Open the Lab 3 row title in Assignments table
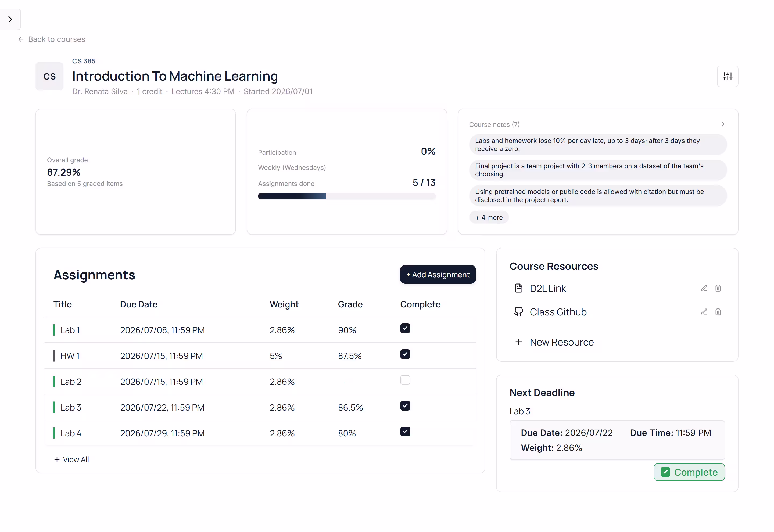The width and height of the screenshot is (774, 532). click(71, 407)
